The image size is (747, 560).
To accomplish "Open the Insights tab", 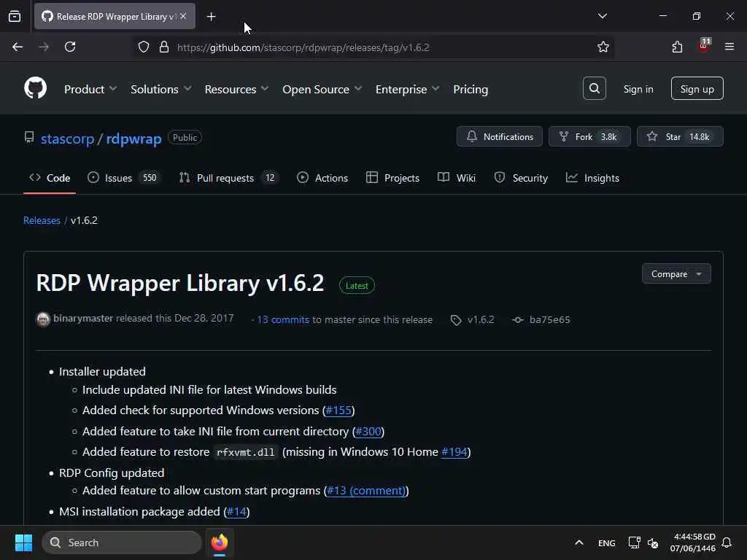I will [592, 178].
